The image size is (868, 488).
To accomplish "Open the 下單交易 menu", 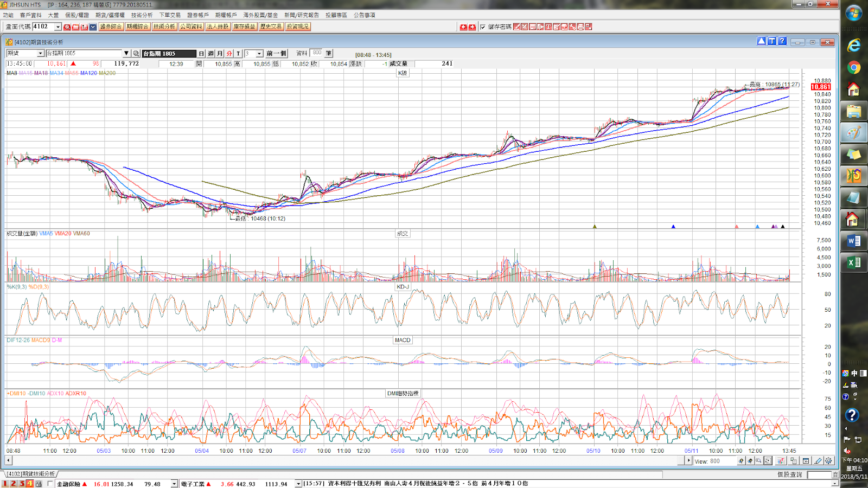I will [x=170, y=15].
